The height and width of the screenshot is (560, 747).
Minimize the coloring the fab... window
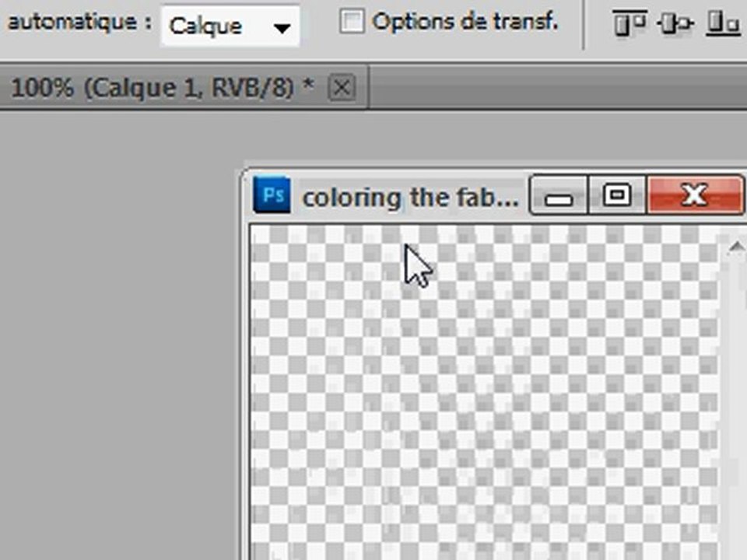point(559,195)
